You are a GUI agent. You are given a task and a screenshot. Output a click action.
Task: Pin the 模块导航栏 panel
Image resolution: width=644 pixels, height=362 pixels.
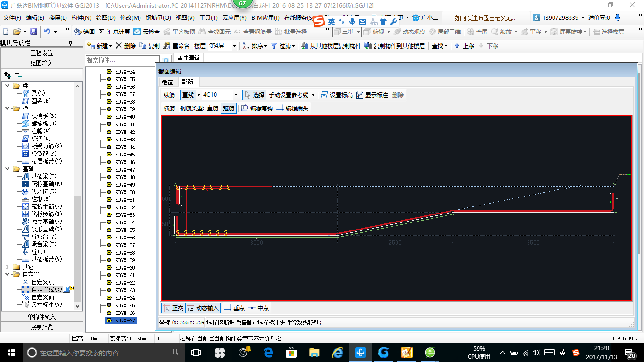pos(71,43)
